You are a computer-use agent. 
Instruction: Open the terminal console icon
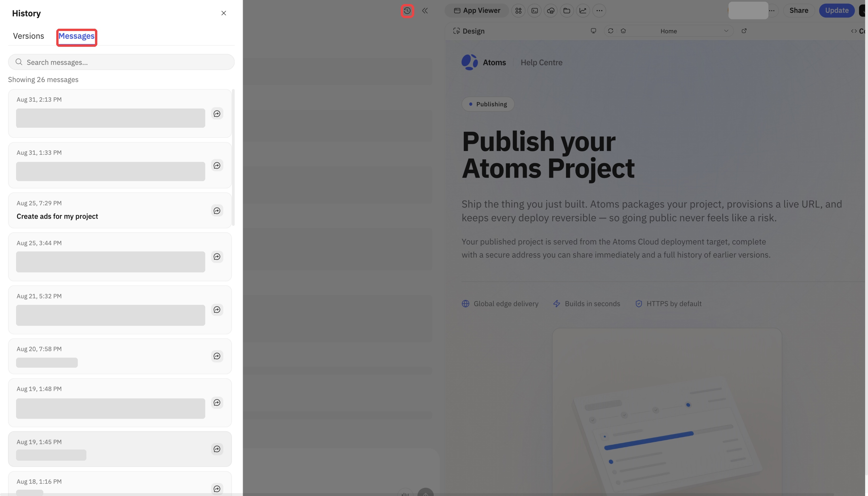tap(534, 11)
